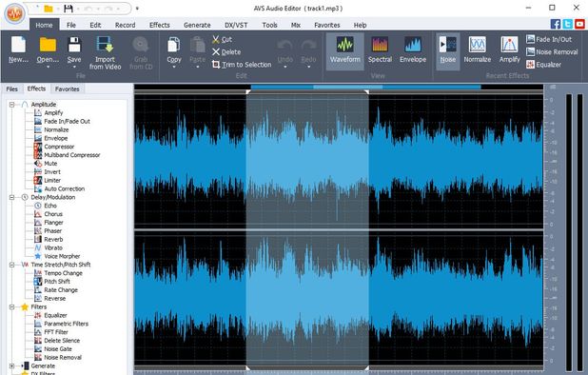588x375 pixels.
Task: Switch to the Favorites panel tab
Action: point(68,89)
